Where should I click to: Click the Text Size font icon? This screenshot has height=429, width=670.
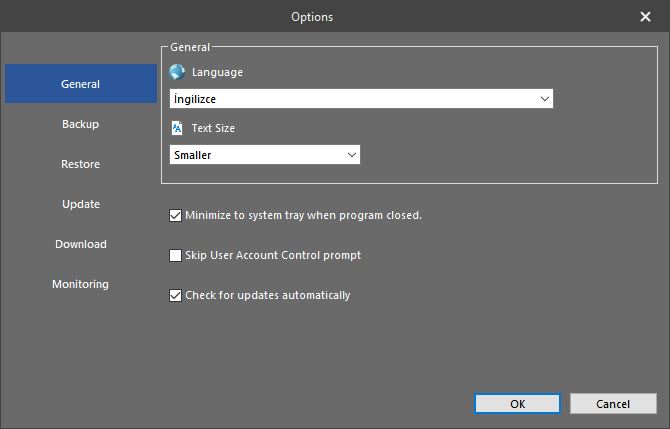pyautogui.click(x=177, y=128)
